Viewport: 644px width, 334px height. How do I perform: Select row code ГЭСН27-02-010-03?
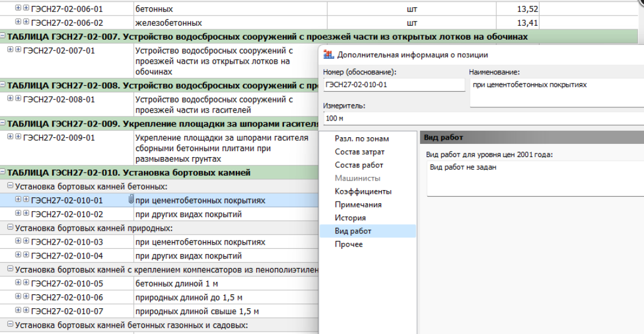67,242
